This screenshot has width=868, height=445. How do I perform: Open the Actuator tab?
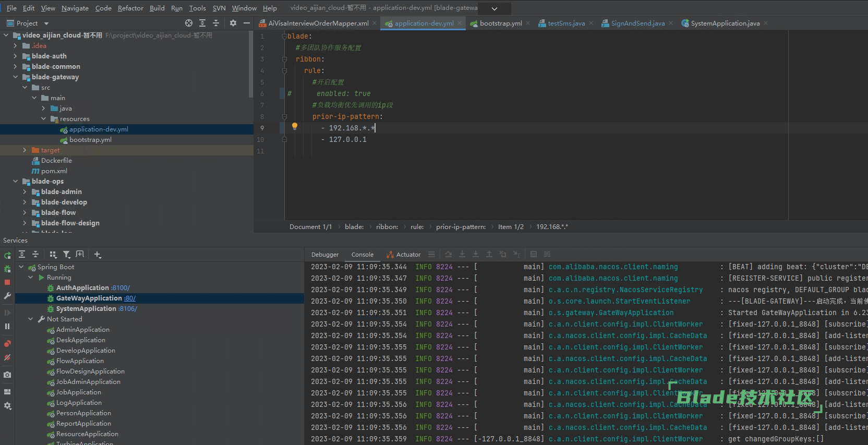click(x=404, y=255)
